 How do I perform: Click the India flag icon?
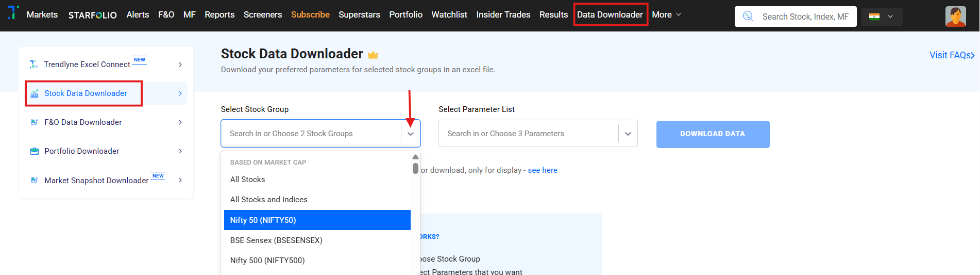pyautogui.click(x=874, y=17)
